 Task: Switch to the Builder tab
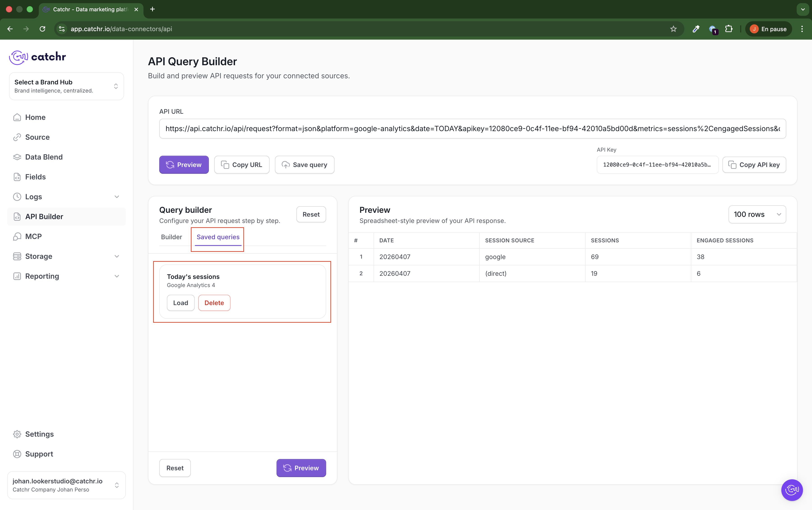click(x=171, y=237)
